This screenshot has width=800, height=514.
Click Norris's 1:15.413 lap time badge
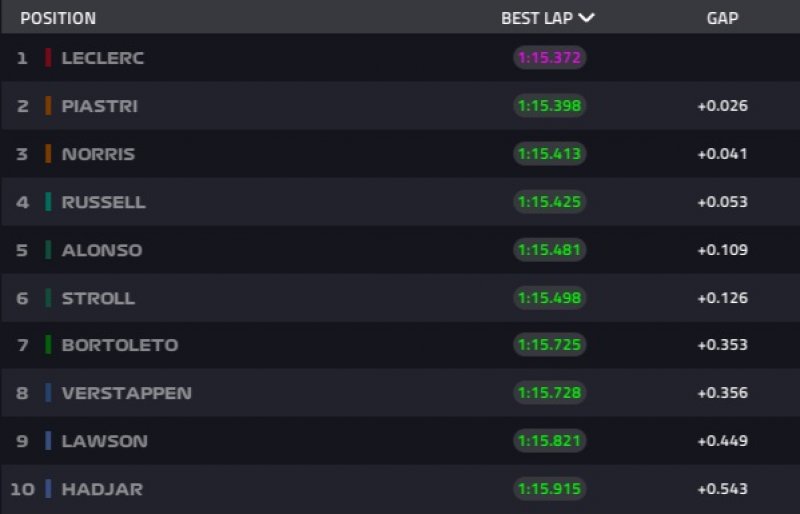point(549,154)
